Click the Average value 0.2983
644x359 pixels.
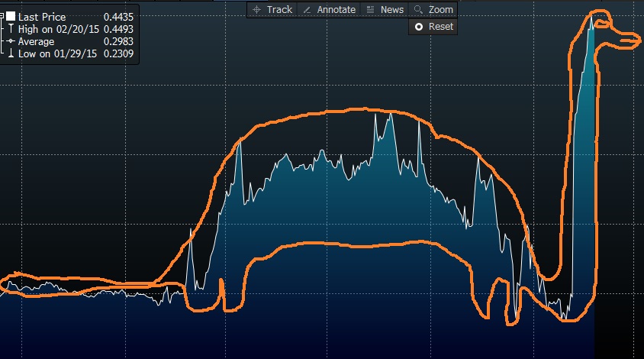coord(118,41)
